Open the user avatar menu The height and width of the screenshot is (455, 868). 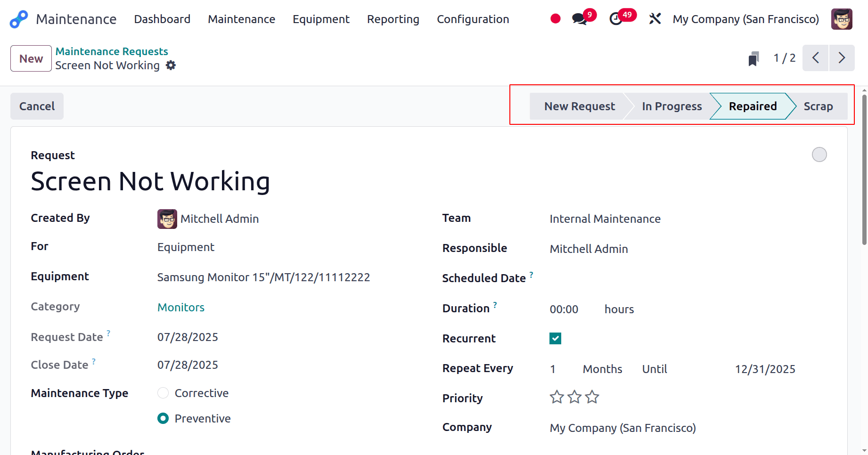tap(842, 19)
